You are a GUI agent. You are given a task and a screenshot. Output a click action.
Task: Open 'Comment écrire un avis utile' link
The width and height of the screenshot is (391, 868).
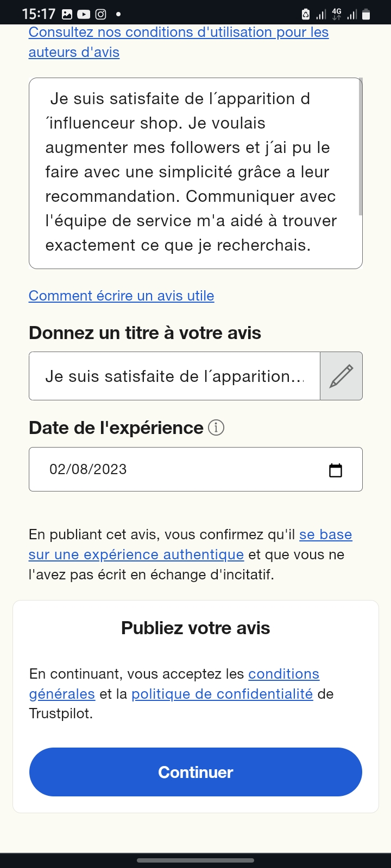(x=121, y=296)
